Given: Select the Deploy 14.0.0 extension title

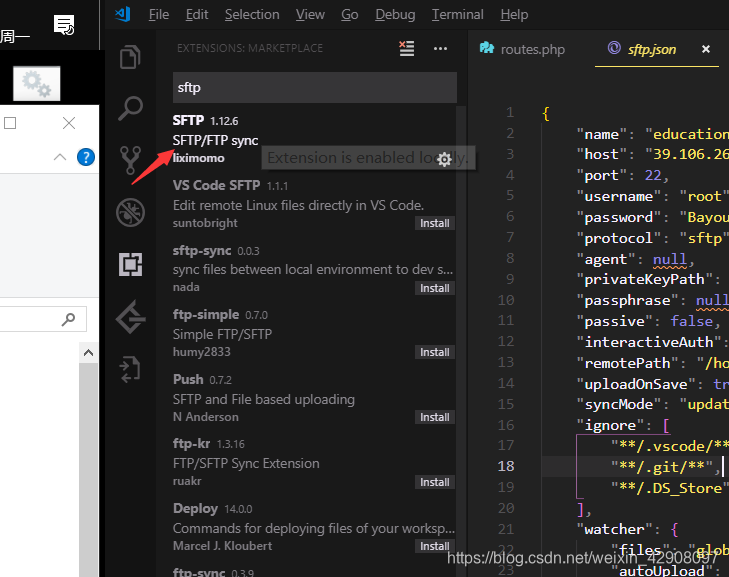Looking at the screenshot, I should point(195,508).
